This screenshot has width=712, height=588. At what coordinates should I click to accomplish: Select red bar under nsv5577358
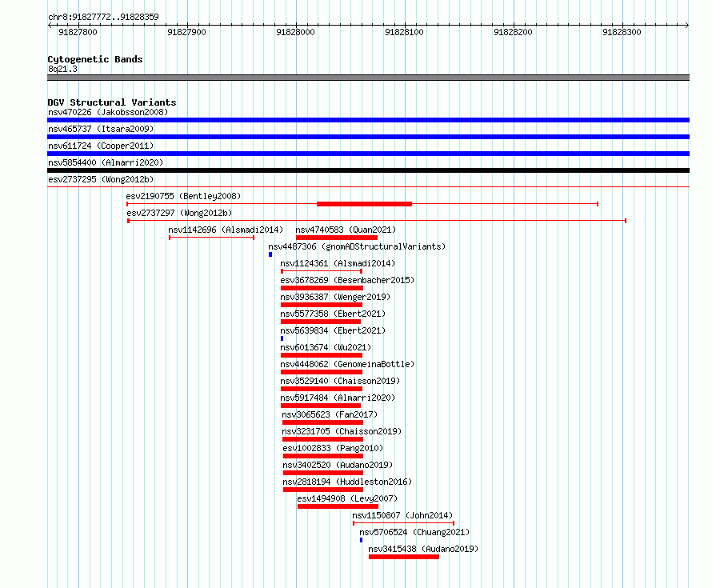[x=321, y=322]
